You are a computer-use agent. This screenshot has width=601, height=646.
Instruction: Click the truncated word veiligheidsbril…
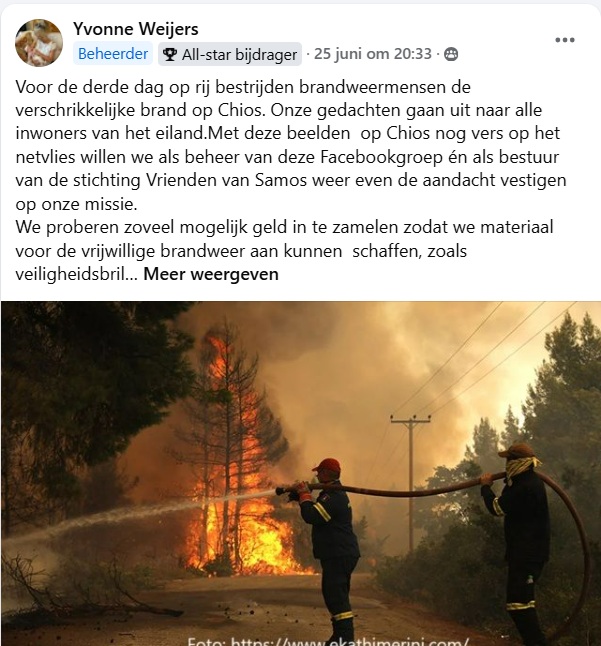[77, 274]
